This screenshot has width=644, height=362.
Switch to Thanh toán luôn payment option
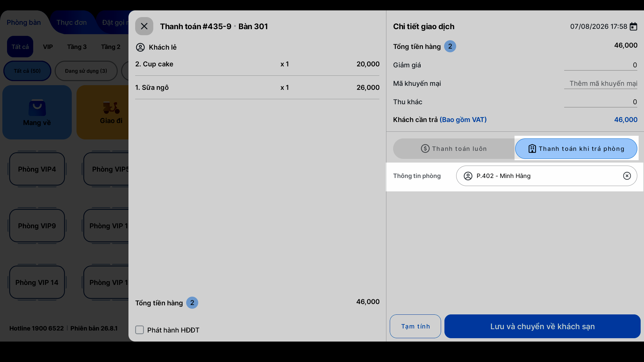click(x=454, y=149)
